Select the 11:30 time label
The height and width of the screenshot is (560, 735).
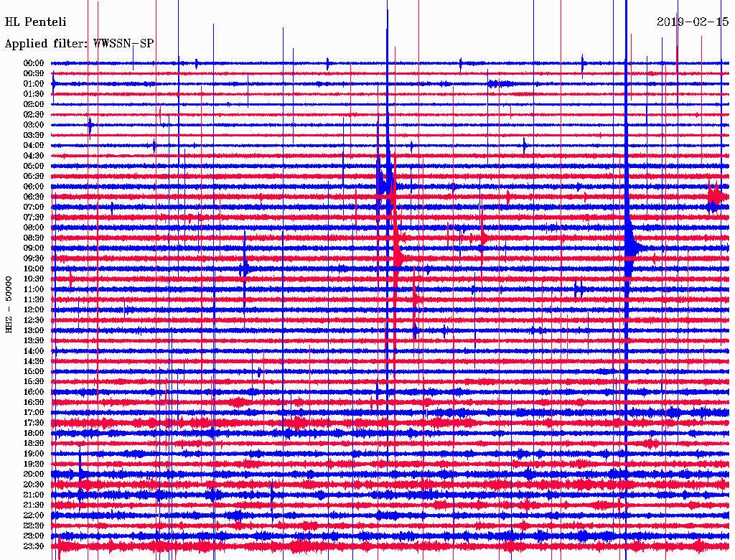point(34,299)
